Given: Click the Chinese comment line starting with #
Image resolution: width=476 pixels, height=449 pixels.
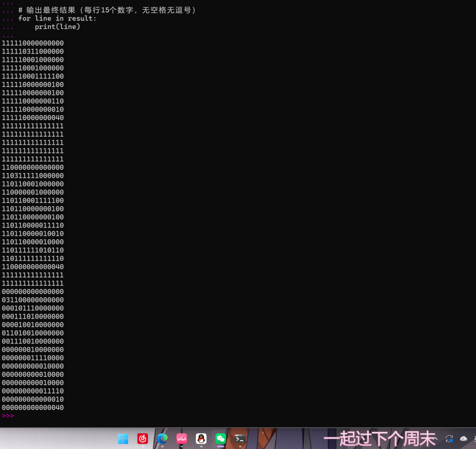Looking at the screenshot, I should 107,10.
